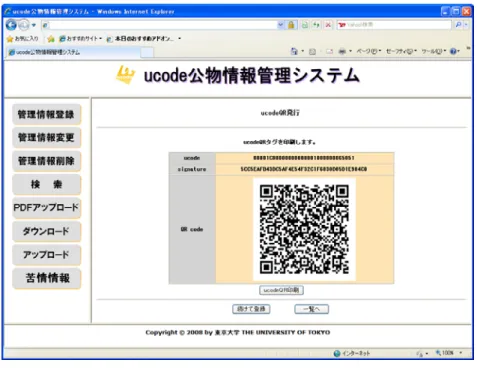Screen dimensions: 477x369
Task: Click the browser Back arrow button
Action: coord(11,25)
